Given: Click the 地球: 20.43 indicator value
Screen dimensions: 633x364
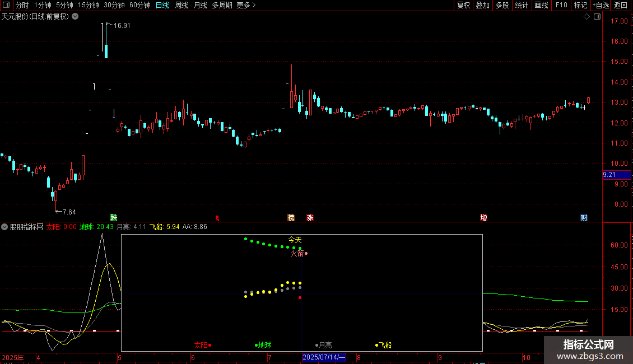Looking at the screenshot, I should 96,227.
